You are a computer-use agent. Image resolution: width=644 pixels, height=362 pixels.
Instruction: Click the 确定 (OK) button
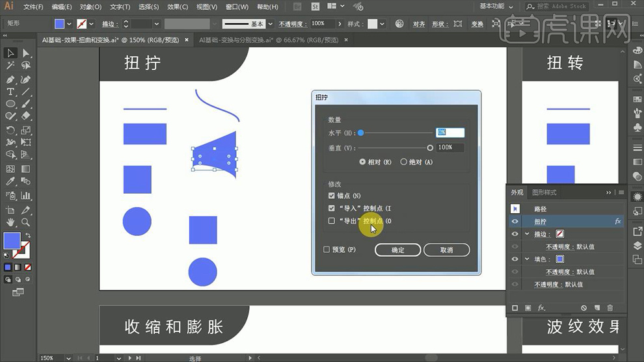(397, 250)
